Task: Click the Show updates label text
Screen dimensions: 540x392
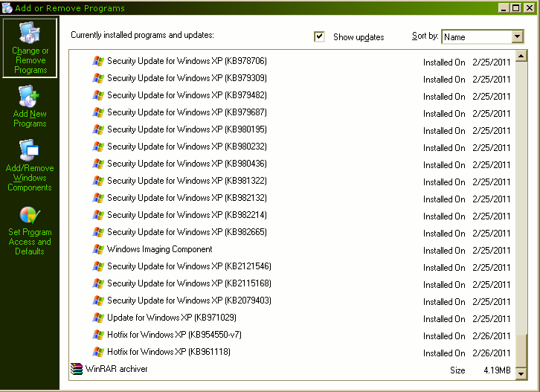Action: (359, 37)
